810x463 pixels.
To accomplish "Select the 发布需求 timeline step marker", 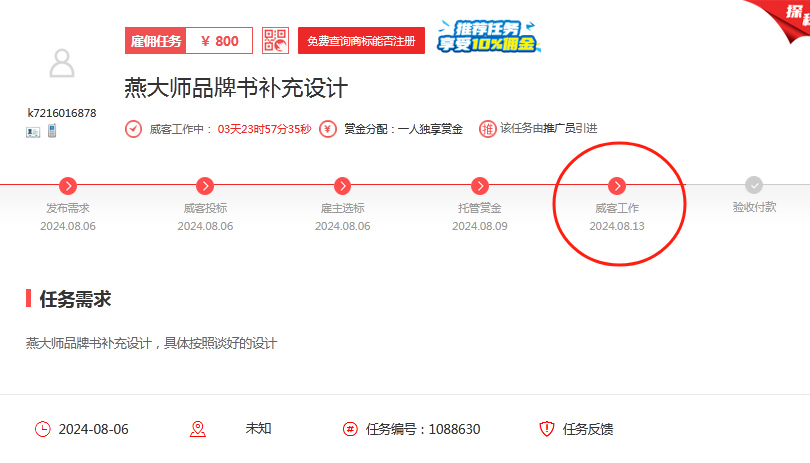I will pos(68,186).
